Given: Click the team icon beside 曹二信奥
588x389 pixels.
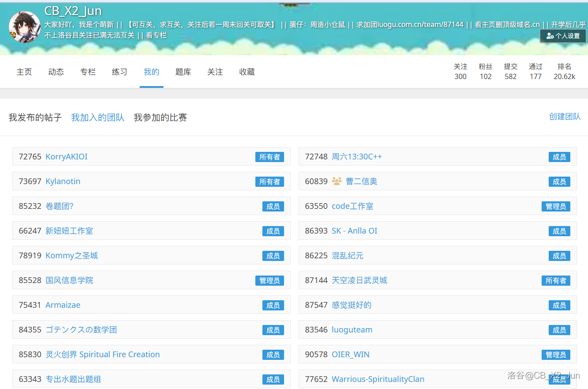Looking at the screenshot, I should coord(337,181).
